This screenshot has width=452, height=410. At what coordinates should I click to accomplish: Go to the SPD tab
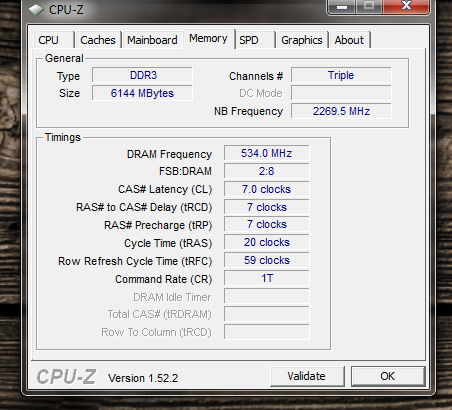click(255, 40)
